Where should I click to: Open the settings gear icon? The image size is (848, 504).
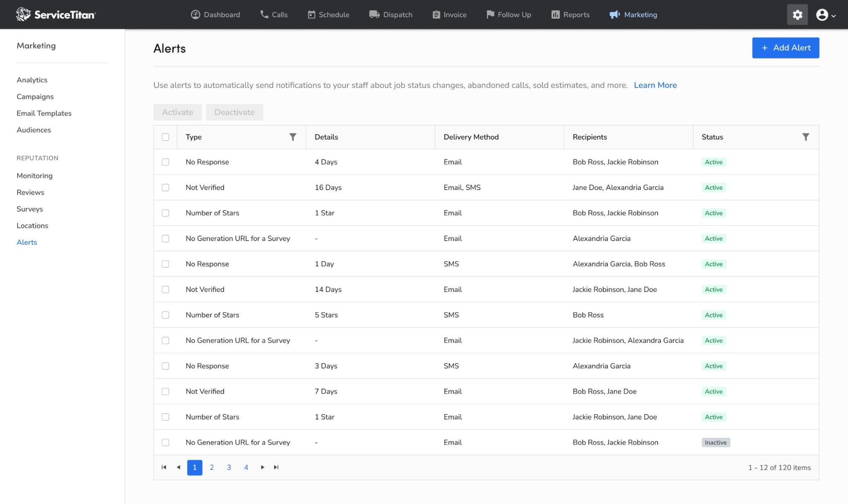pyautogui.click(x=797, y=15)
